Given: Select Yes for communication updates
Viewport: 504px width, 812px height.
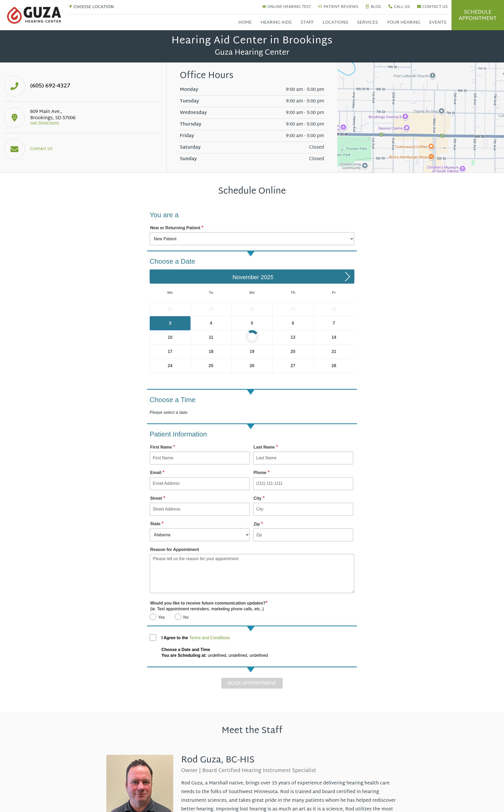Looking at the screenshot, I should click(153, 617).
